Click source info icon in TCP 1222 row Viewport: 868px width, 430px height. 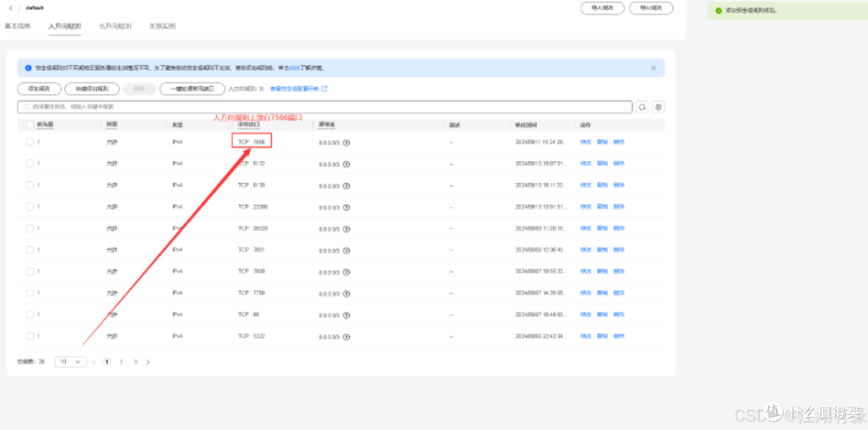pos(346,336)
